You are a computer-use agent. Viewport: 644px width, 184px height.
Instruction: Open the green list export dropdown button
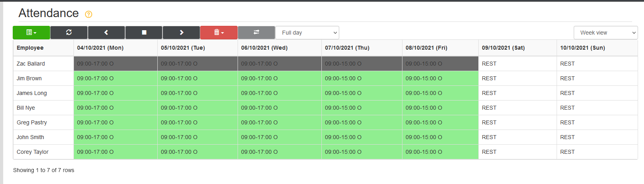click(31, 33)
